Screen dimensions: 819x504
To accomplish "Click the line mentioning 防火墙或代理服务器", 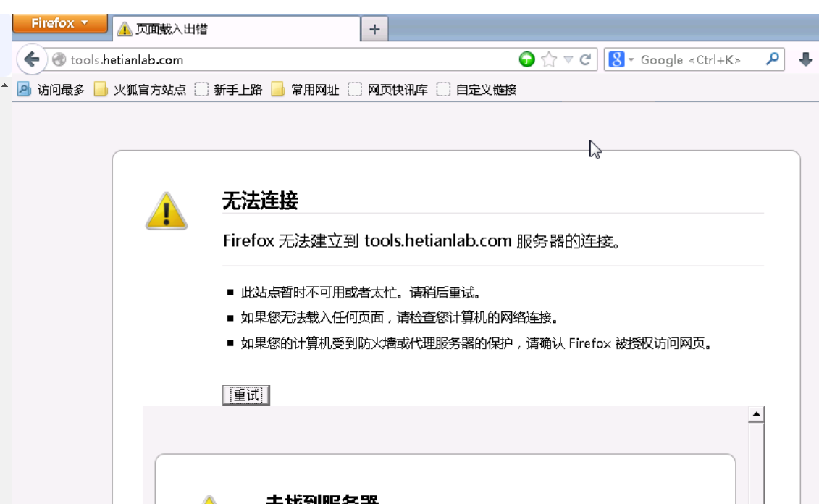I will click(x=476, y=343).
